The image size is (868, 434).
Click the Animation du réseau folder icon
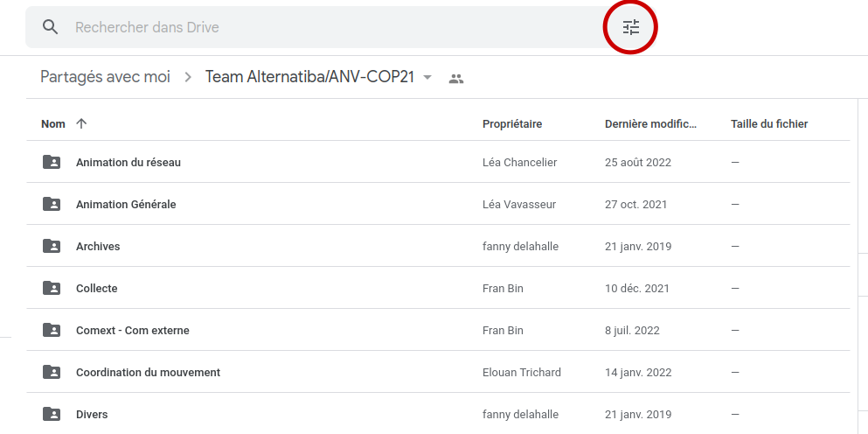pos(52,162)
